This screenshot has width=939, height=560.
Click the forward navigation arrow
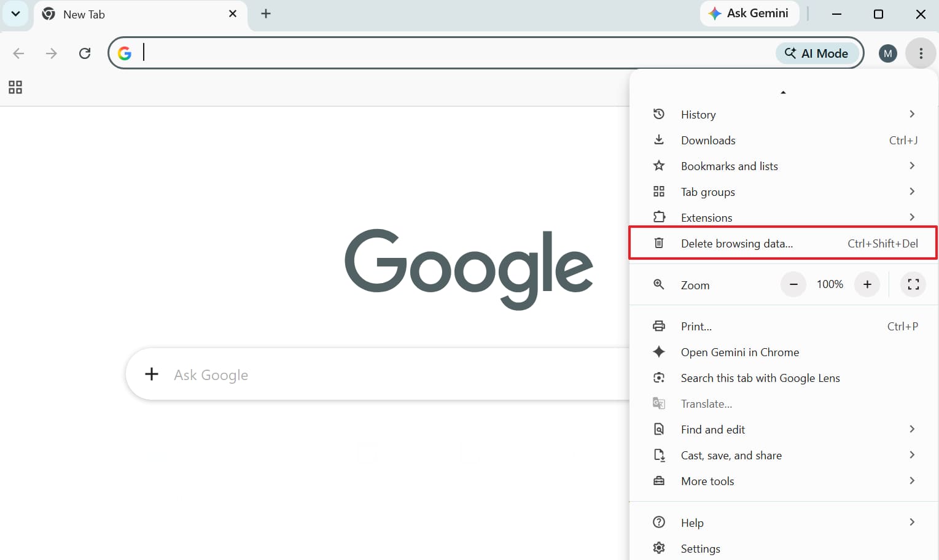pos(52,53)
